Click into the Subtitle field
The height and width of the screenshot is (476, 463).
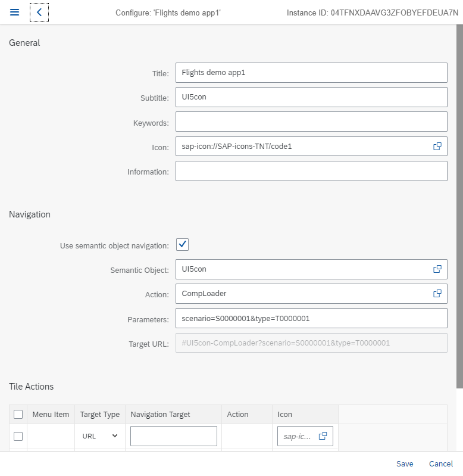coord(311,97)
